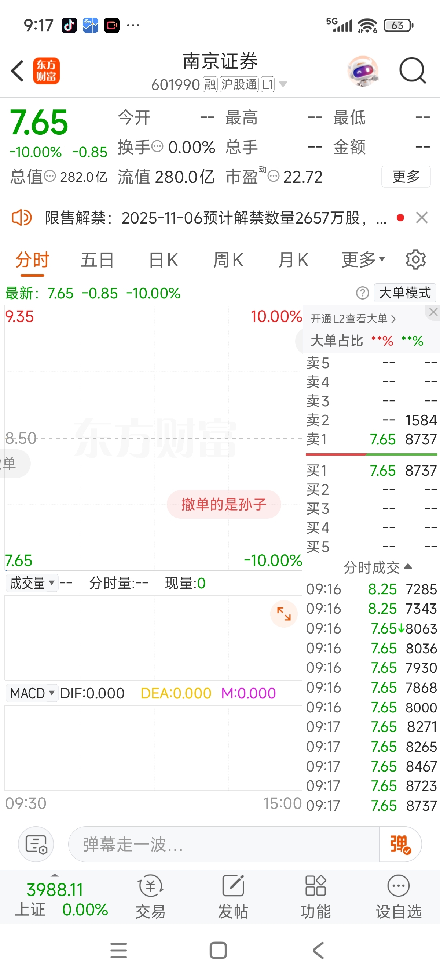This screenshot has height=980, width=440.
Task: Select 买1 order row at 7.65
Action: 371,471
